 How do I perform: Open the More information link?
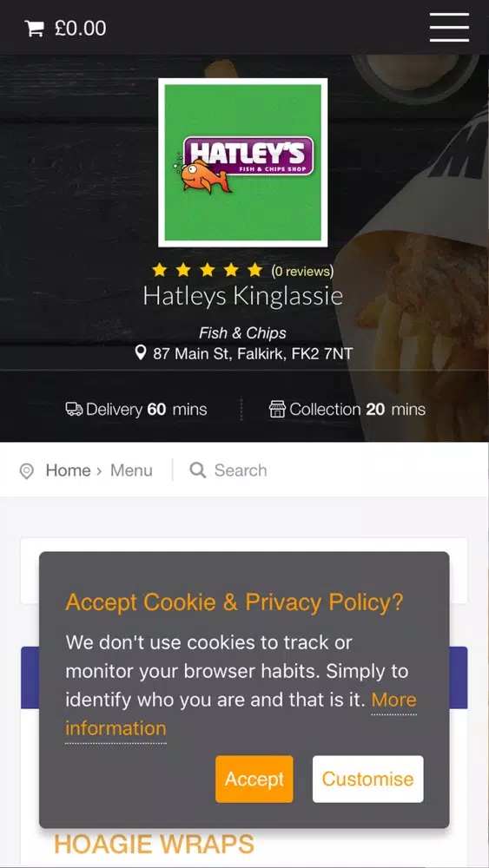pyautogui.click(x=241, y=714)
